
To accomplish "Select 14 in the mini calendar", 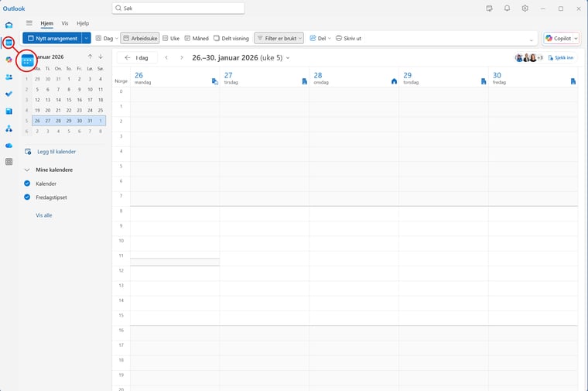I will click(58, 100).
